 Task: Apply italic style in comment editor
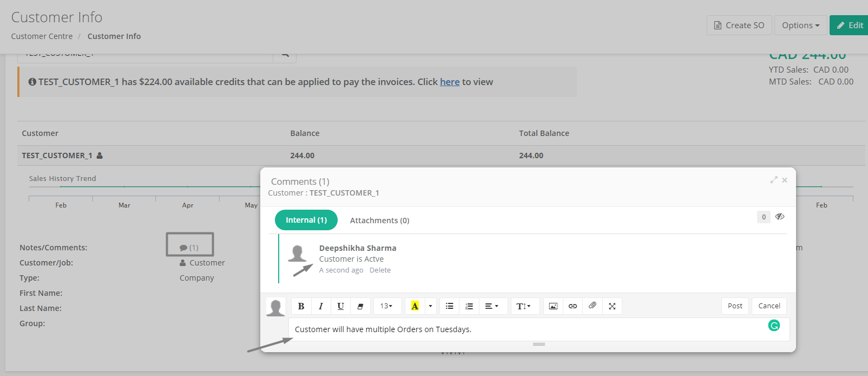321,306
